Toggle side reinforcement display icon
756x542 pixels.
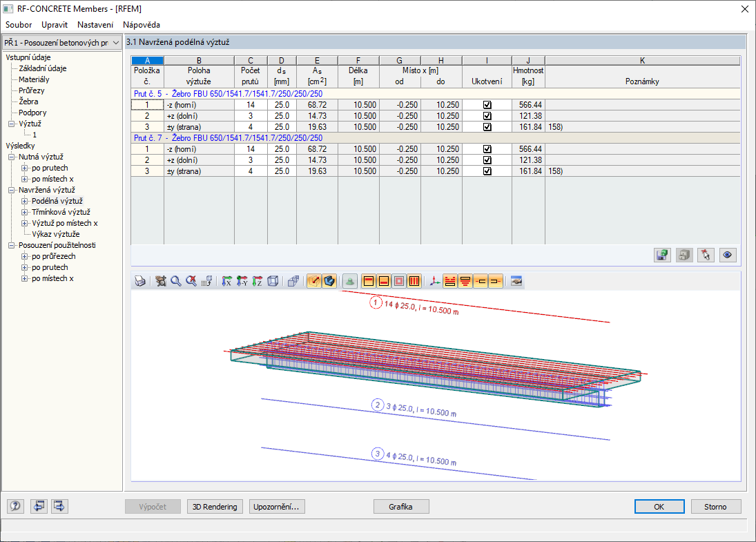[399, 281]
